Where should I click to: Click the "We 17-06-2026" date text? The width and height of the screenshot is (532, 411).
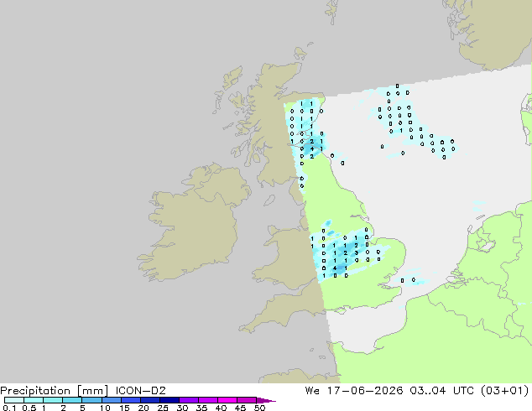[x=354, y=391]
